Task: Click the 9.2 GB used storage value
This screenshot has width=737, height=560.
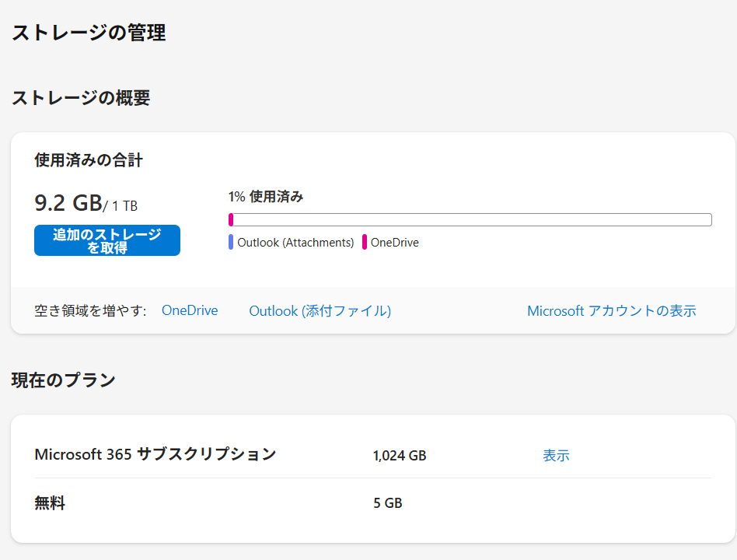Action: point(68,203)
